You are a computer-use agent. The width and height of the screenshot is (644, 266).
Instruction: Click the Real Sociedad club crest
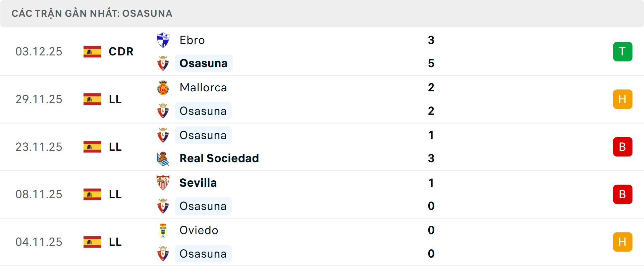coord(163,158)
